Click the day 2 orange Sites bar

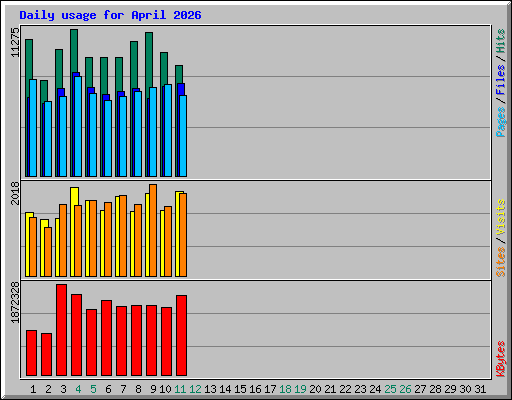coord(48,252)
